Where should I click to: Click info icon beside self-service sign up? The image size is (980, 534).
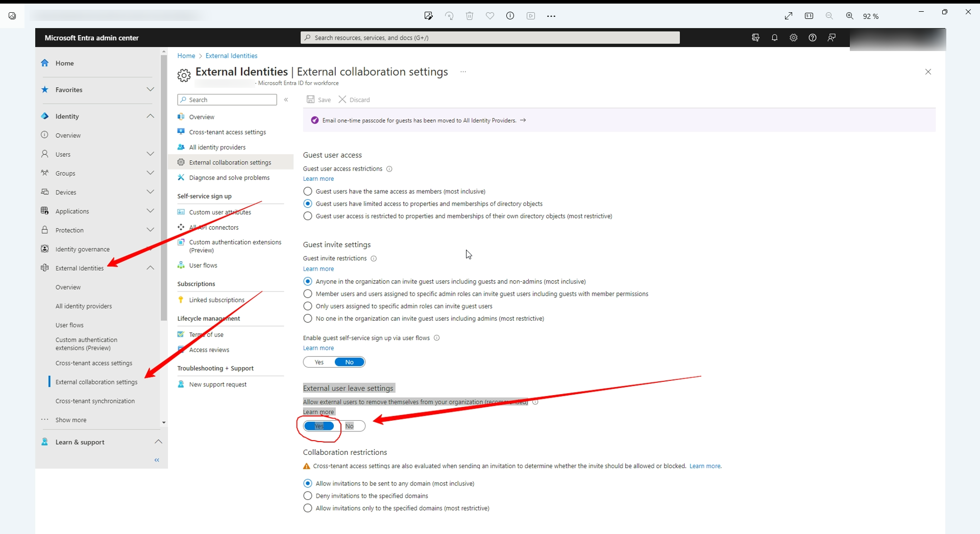click(437, 338)
